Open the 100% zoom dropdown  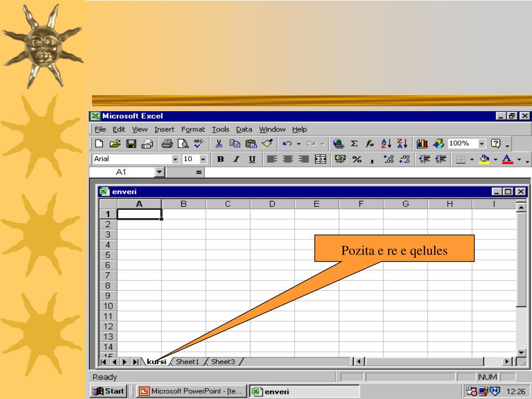pos(482,143)
